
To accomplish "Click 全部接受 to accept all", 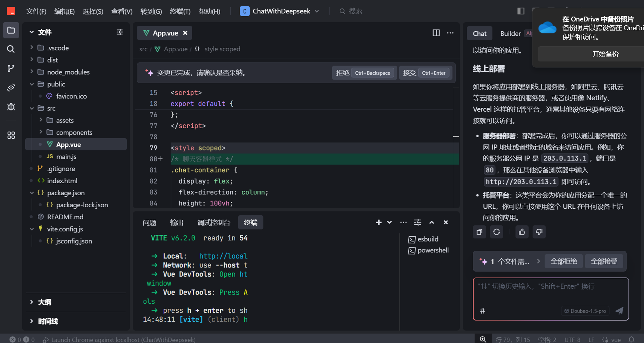I will [604, 261].
